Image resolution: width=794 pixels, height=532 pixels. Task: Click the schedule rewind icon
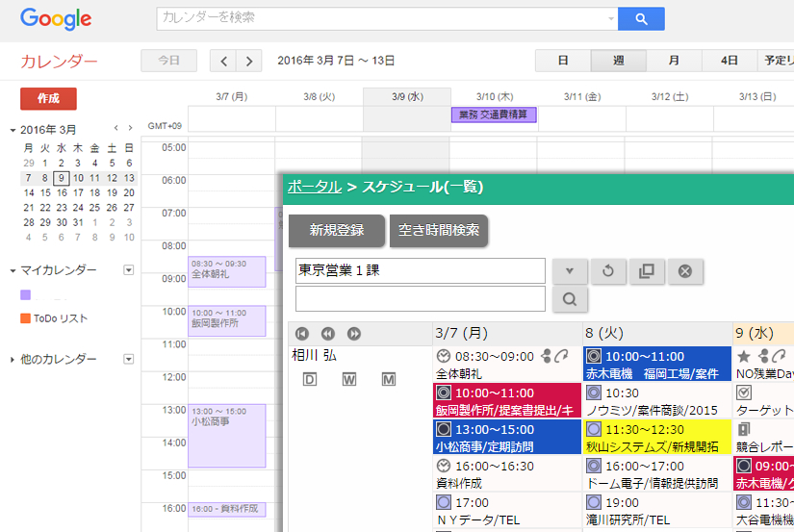pyautogui.click(x=328, y=334)
